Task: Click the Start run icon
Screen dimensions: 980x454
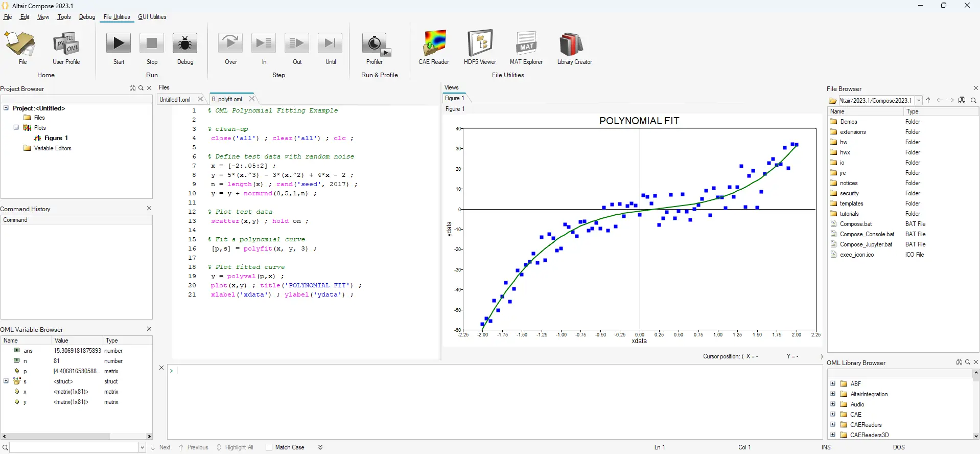Action: click(119, 43)
